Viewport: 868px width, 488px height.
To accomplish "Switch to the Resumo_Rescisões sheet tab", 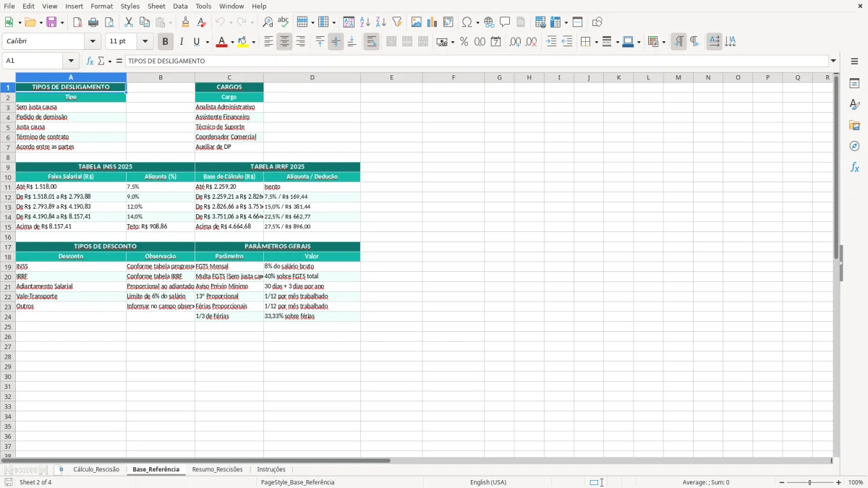I will [217, 470].
